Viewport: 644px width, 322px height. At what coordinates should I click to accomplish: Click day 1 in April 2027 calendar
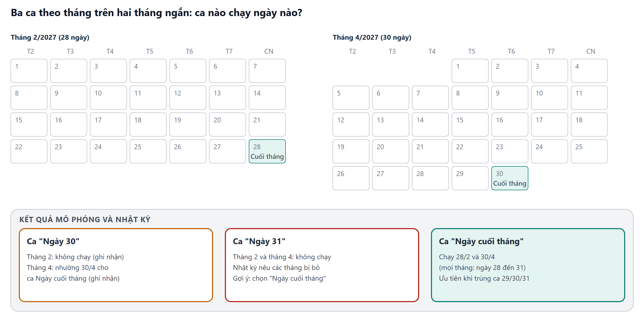coord(470,71)
